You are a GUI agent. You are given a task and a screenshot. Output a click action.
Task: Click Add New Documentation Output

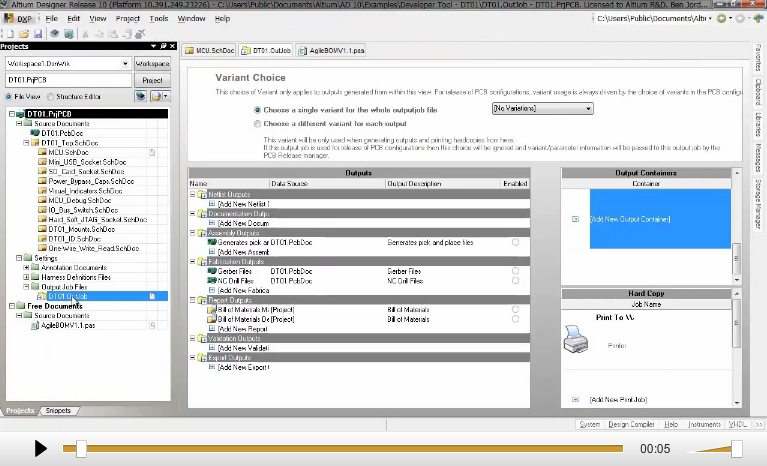[243, 223]
